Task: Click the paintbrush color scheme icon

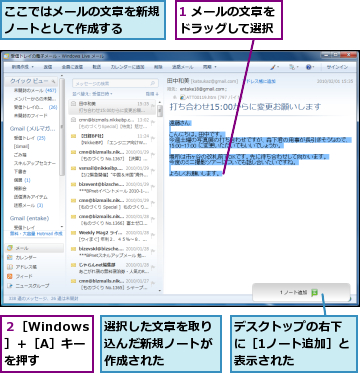Action: tap(272, 67)
